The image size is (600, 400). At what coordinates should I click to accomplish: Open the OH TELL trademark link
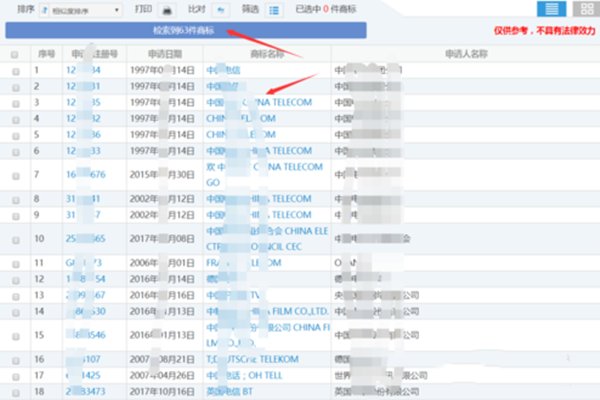244,376
